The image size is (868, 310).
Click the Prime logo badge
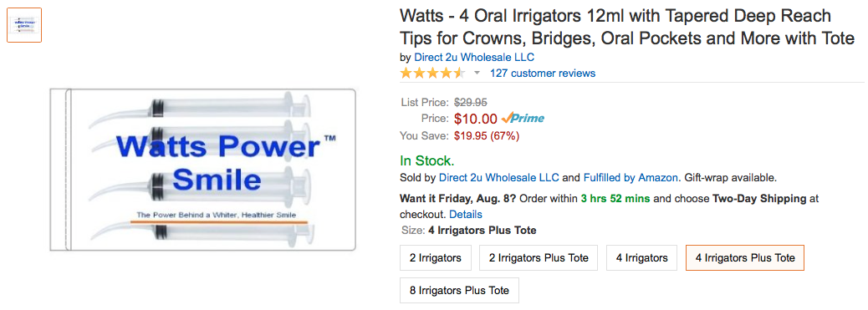[523, 118]
